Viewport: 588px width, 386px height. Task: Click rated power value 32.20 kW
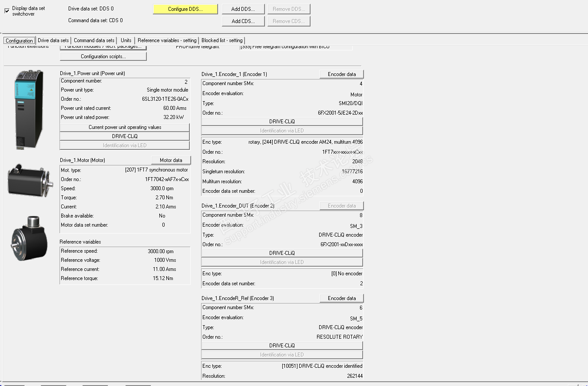pos(173,117)
